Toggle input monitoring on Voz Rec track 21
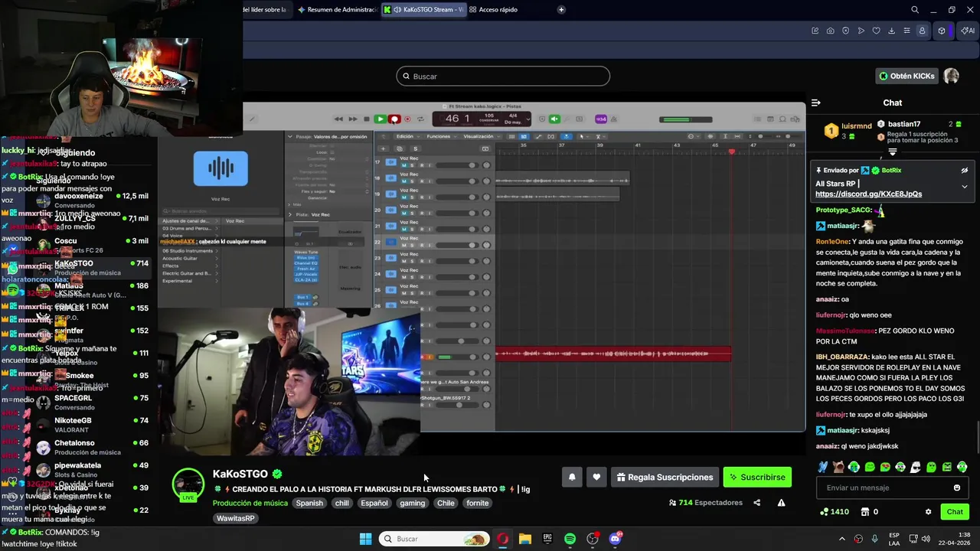The width and height of the screenshot is (980, 551). [x=430, y=229]
